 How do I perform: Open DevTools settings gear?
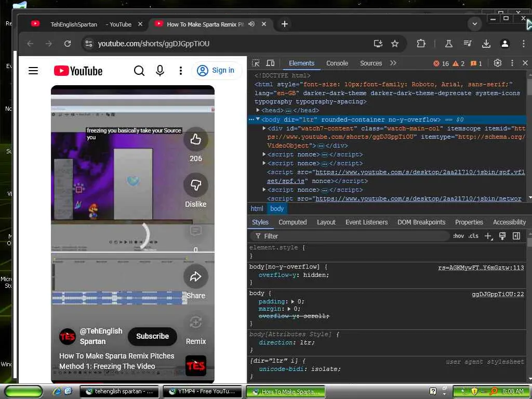pos(497,63)
